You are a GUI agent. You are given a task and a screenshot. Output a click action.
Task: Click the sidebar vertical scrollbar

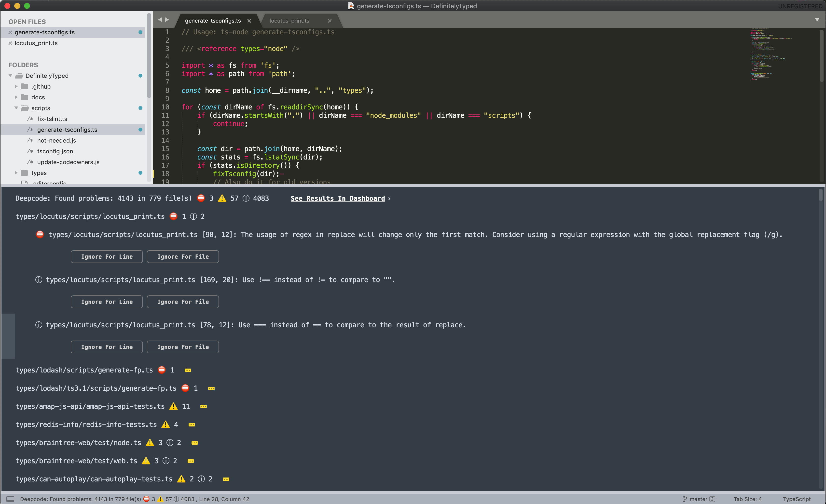(149, 56)
